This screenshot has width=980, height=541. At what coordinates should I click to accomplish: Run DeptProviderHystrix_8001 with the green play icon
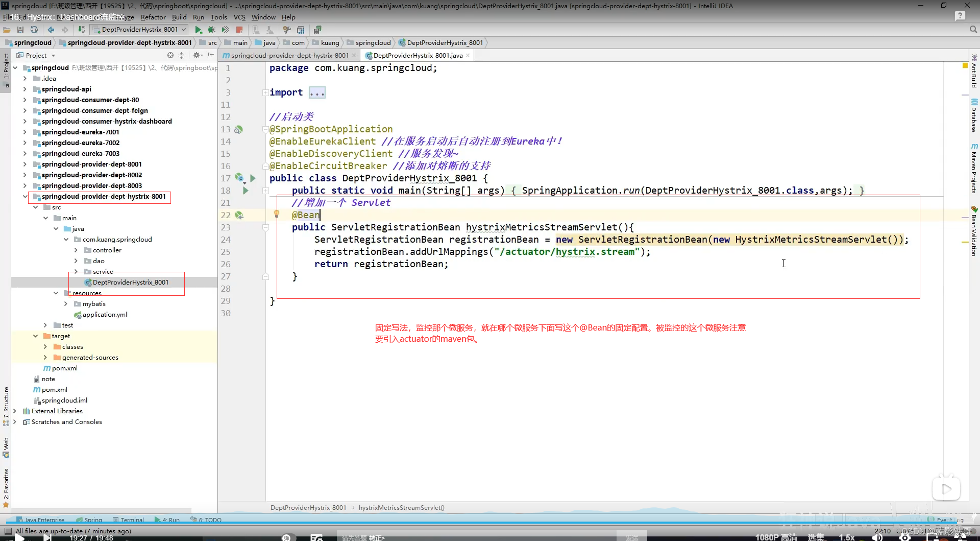199,30
